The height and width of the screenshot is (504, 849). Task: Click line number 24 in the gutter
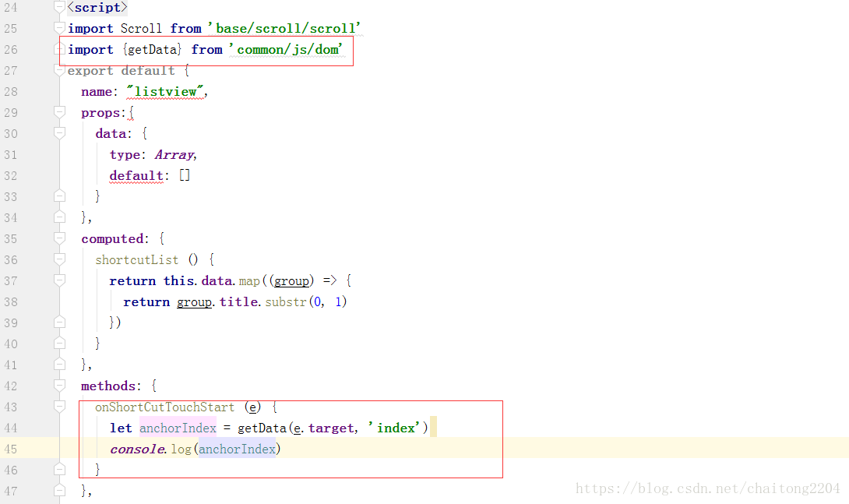click(x=10, y=8)
